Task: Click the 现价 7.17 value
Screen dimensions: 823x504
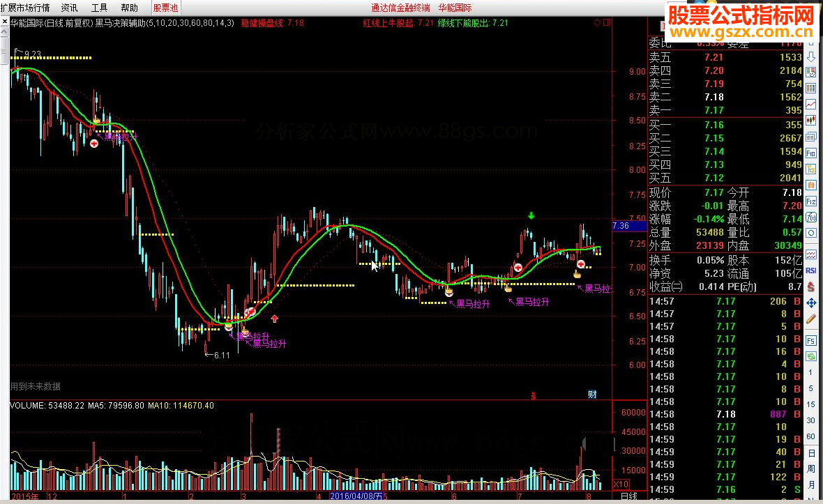Action: [x=713, y=192]
